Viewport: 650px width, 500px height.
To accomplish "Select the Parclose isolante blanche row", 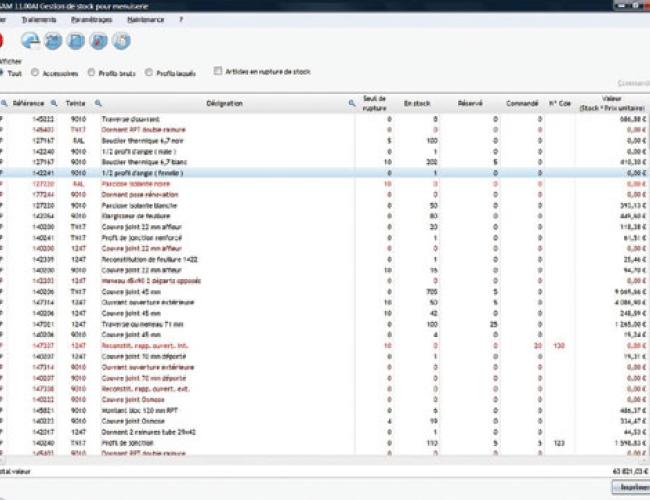I will point(323,206).
